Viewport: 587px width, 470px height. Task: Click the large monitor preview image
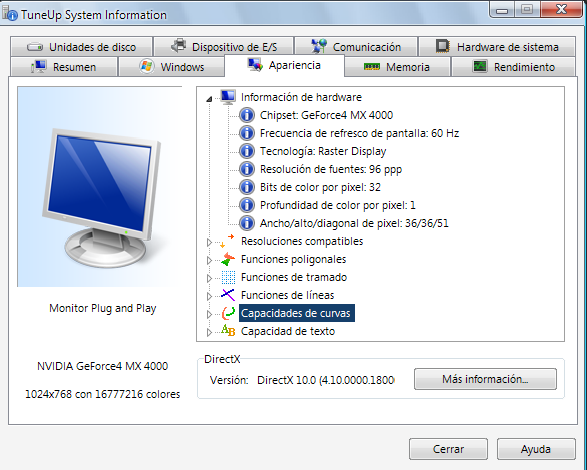point(100,187)
